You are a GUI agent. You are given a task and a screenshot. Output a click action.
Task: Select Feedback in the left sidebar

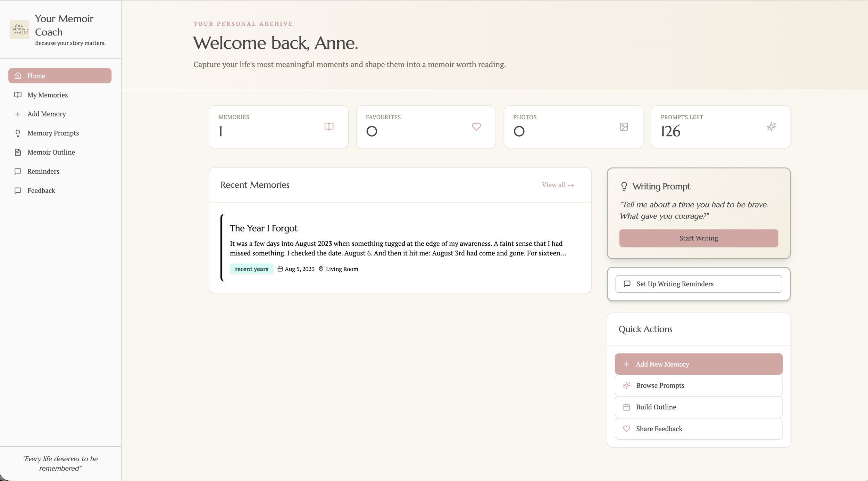pyautogui.click(x=41, y=190)
